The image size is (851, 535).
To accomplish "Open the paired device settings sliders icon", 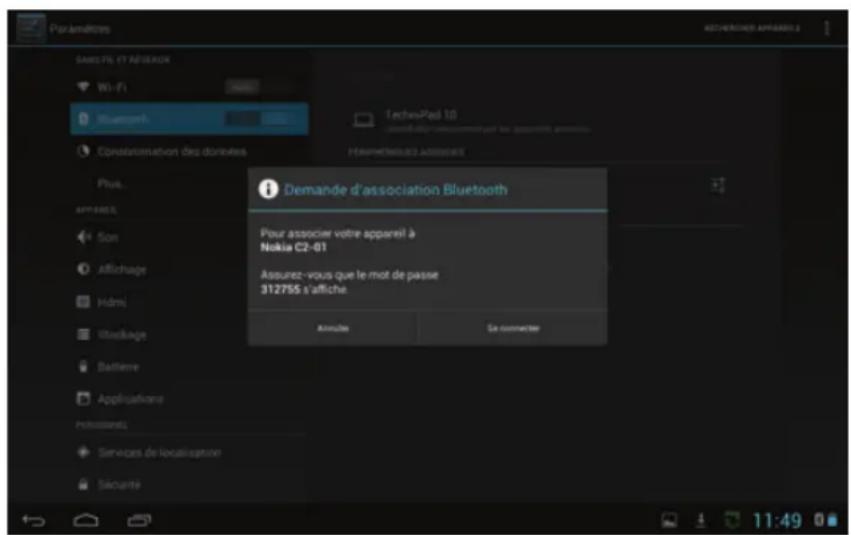I will pos(718,185).
